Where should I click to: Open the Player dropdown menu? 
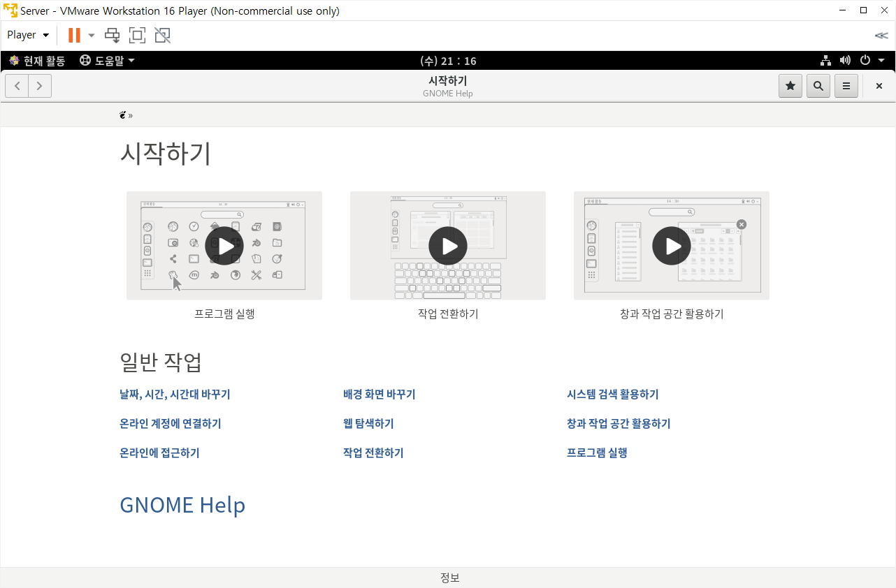(28, 35)
